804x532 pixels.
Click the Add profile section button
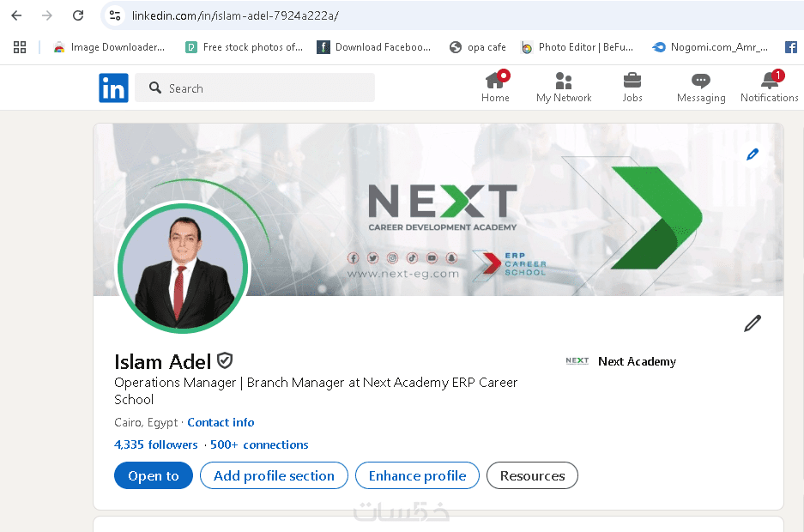click(x=274, y=475)
